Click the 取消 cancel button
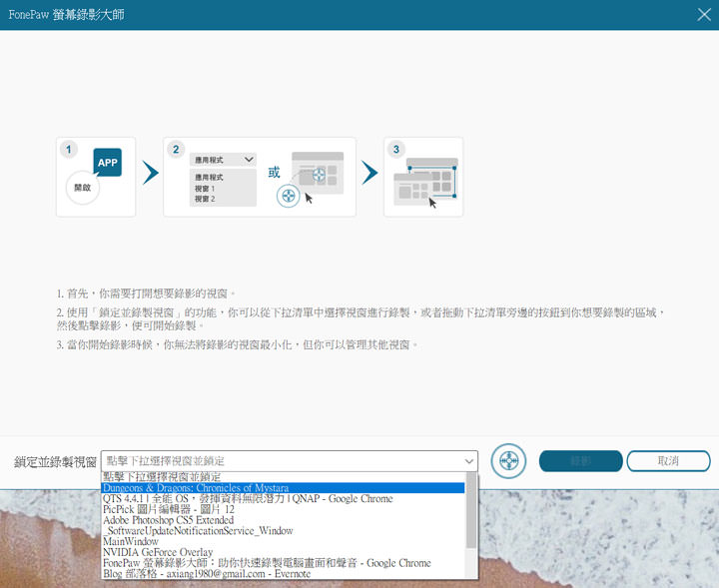719x588 pixels. coord(668,461)
